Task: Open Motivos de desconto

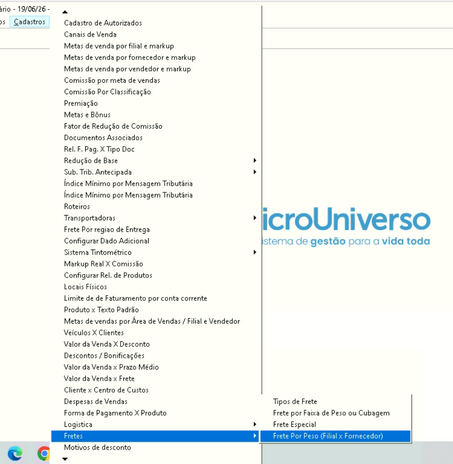Action: point(155,447)
